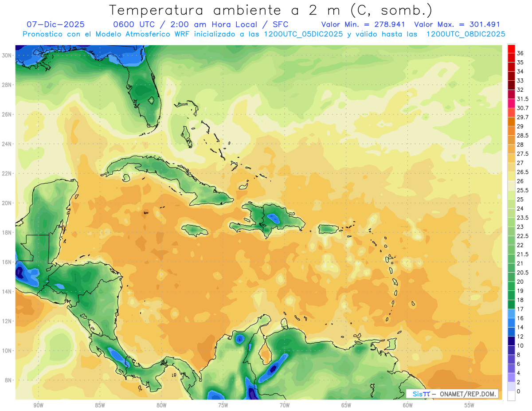Click longitude axis label '60W'

coord(408,405)
